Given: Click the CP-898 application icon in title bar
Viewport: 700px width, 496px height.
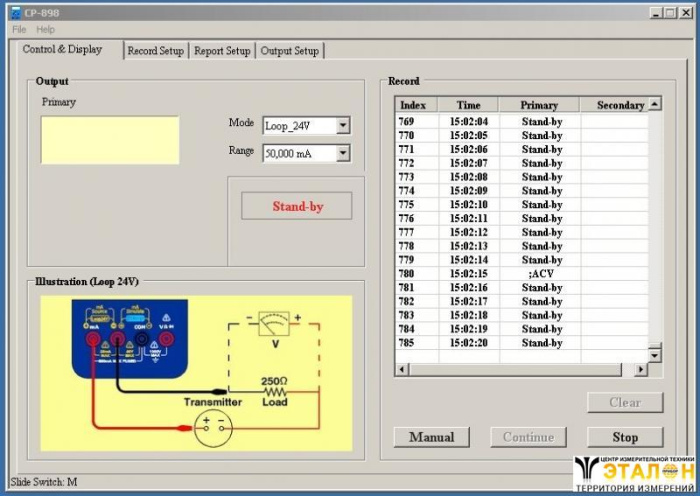Looking at the screenshot, I should click(15, 13).
